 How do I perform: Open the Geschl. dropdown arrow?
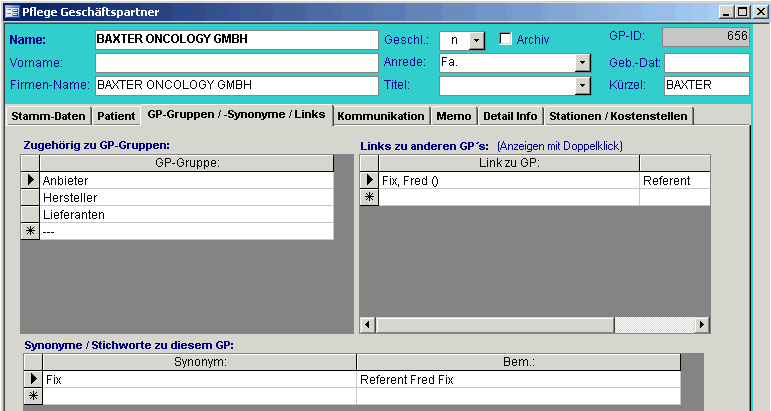[x=476, y=41]
